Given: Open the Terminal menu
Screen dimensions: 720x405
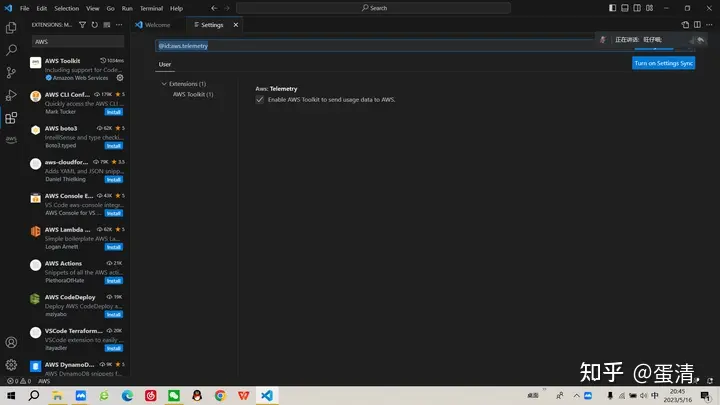Looking at the screenshot, I should pos(152,8).
